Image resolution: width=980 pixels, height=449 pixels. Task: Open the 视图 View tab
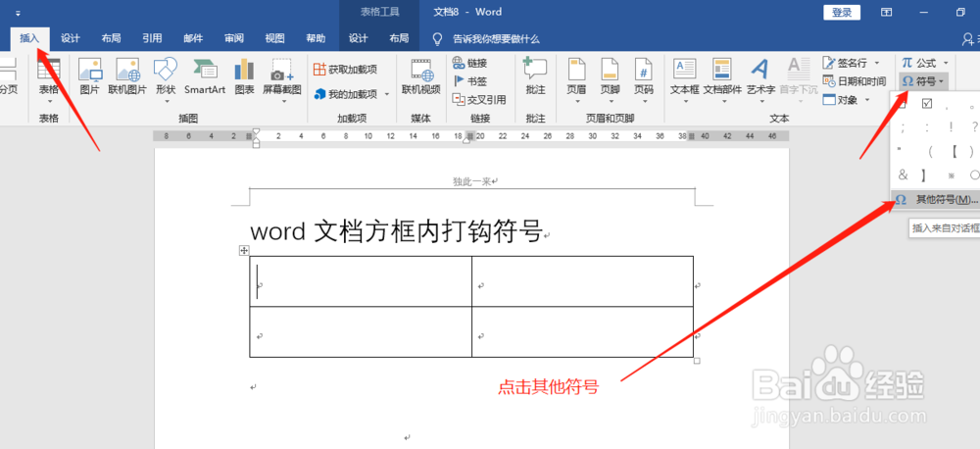click(274, 39)
